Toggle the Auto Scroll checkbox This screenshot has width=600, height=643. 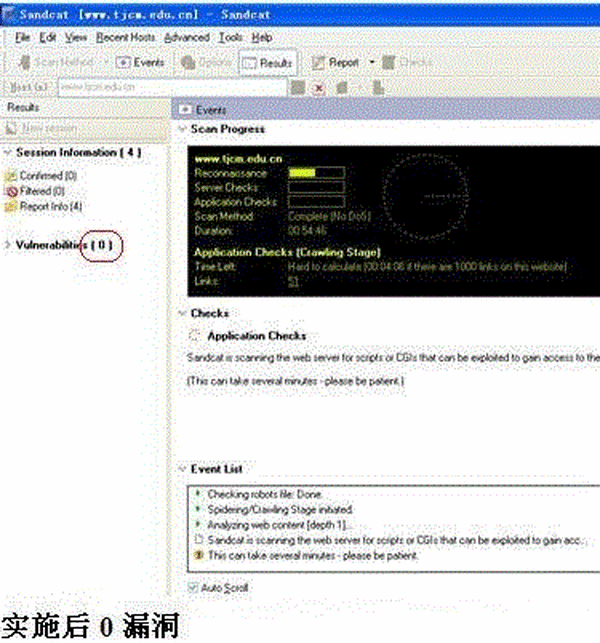click(x=192, y=587)
